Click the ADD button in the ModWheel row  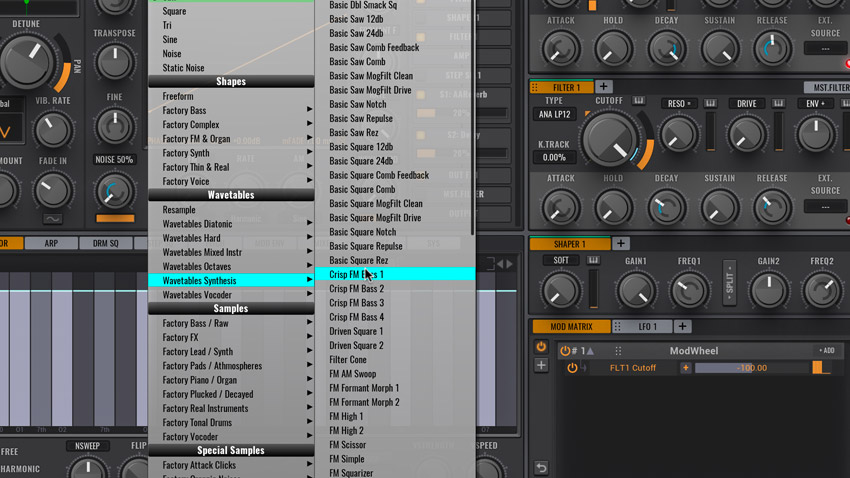[827, 351]
